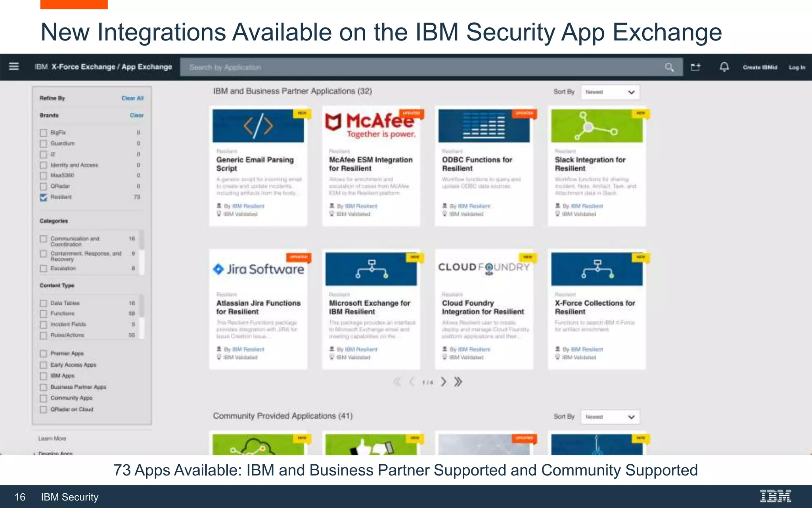Screen dimensions: 812x508
Task: Click UPDATED badge on Jira card
Action: click(299, 257)
